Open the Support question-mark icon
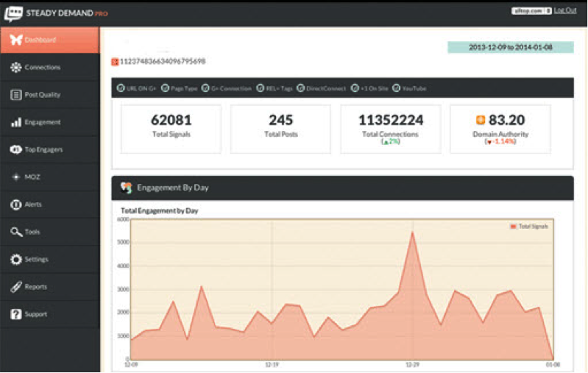The image size is (588, 373). pyautogui.click(x=15, y=314)
